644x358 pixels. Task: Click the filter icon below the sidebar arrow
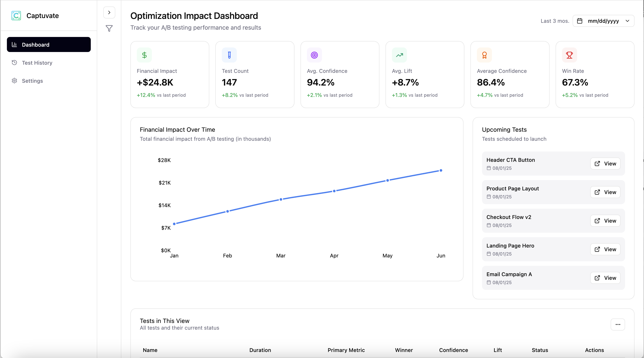click(109, 29)
